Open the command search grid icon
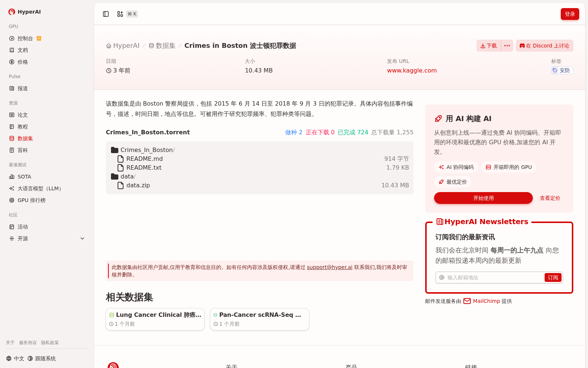 tap(120, 14)
